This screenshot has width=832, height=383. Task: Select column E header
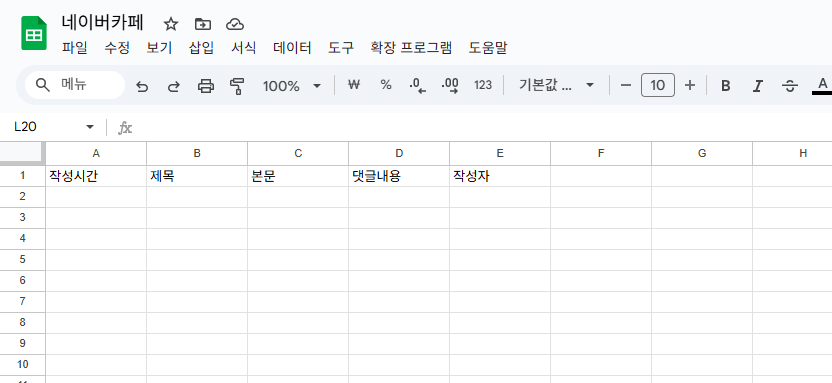click(500, 153)
